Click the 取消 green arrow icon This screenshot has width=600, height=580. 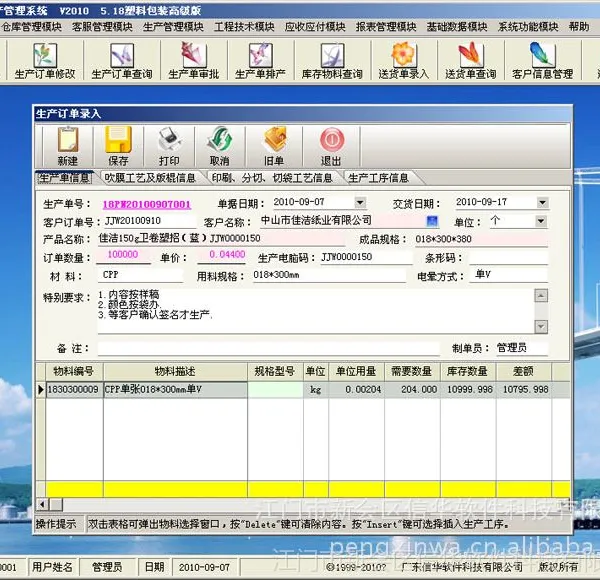(220, 140)
